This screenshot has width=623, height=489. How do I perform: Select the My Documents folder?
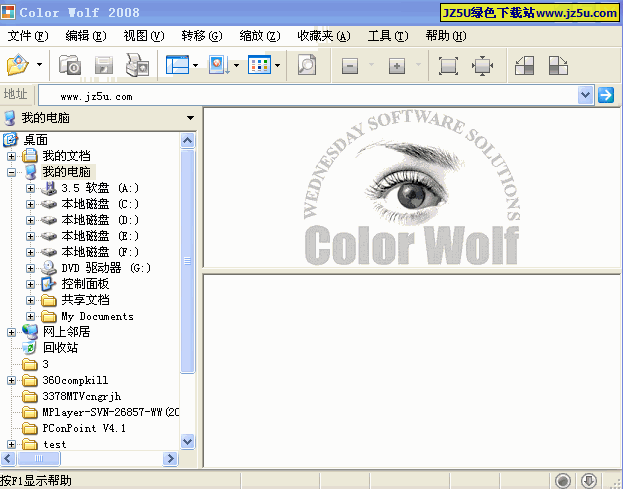pos(97,317)
